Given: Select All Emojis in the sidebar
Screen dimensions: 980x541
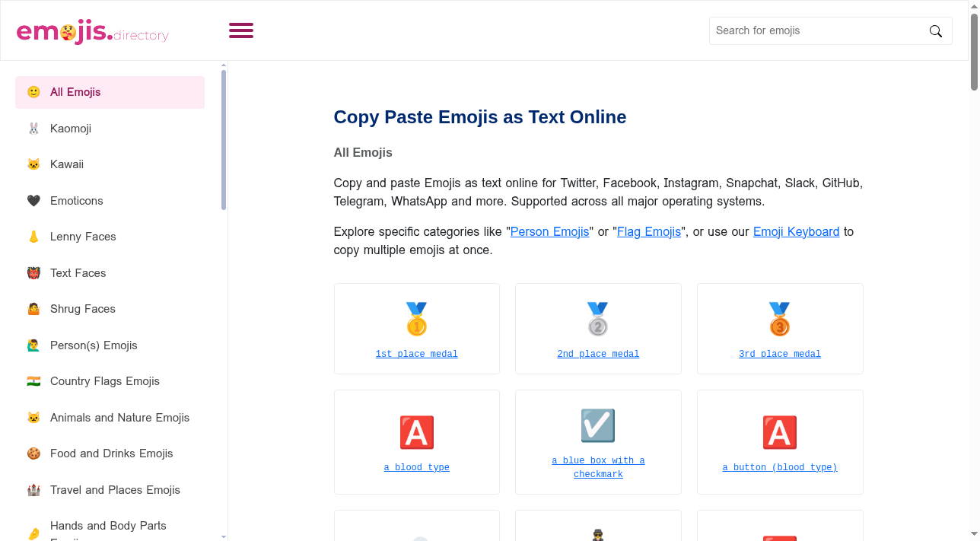Looking at the screenshot, I should [x=110, y=92].
